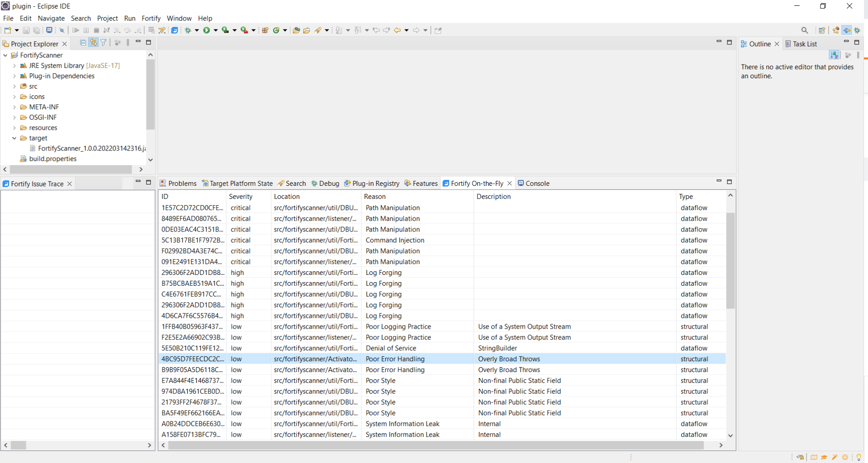This screenshot has width=868, height=463.
Task: Open the File menu
Action: [x=8, y=18]
